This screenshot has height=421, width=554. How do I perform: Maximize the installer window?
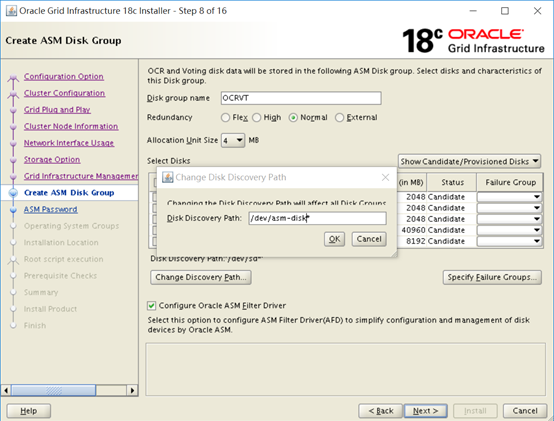coord(505,11)
